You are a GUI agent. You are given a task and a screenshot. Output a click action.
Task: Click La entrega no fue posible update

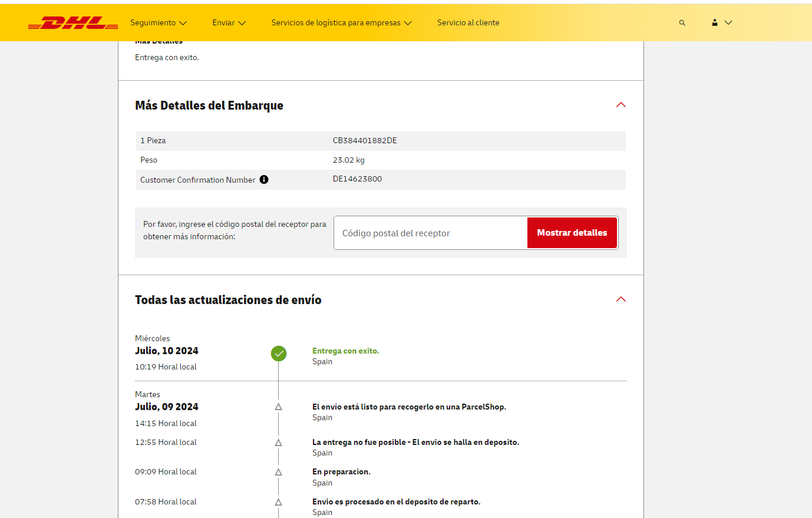tap(415, 443)
